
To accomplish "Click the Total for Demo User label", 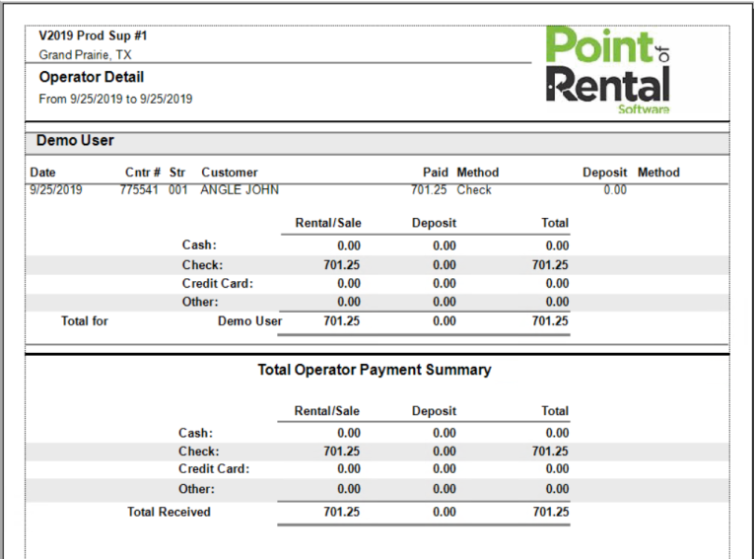I will tap(85, 321).
